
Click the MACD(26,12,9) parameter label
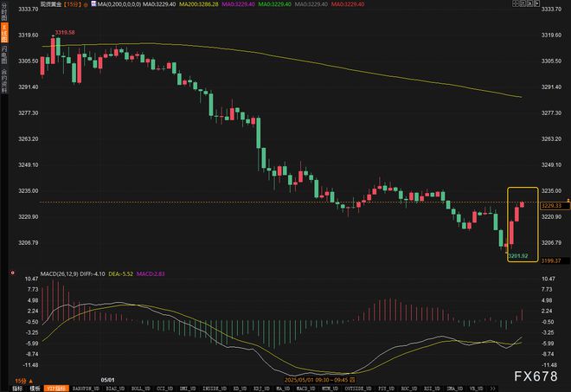(59, 274)
